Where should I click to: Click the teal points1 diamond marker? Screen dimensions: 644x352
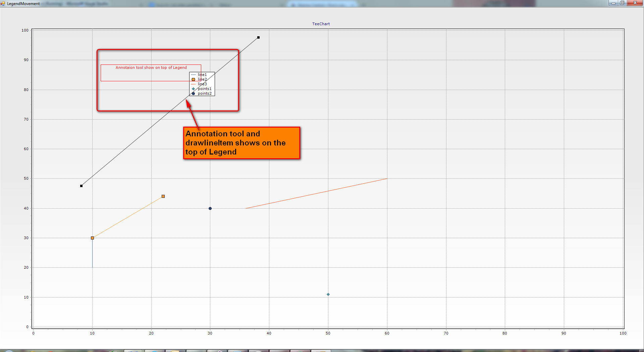[x=328, y=294]
